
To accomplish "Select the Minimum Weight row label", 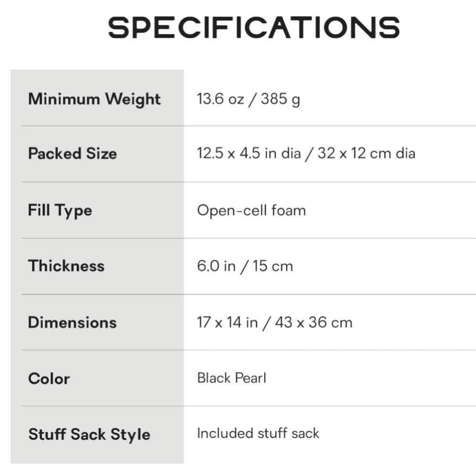I will 94,99.
